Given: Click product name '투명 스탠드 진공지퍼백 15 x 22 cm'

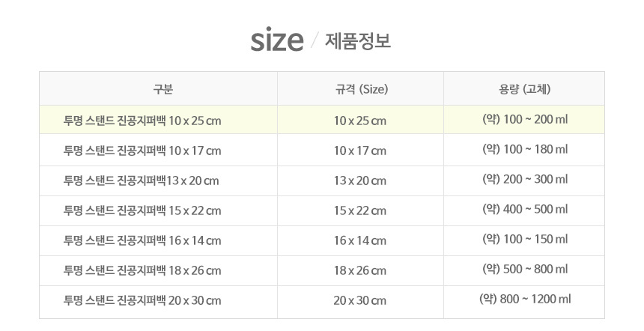Looking at the screenshot, I should pyautogui.click(x=143, y=210).
